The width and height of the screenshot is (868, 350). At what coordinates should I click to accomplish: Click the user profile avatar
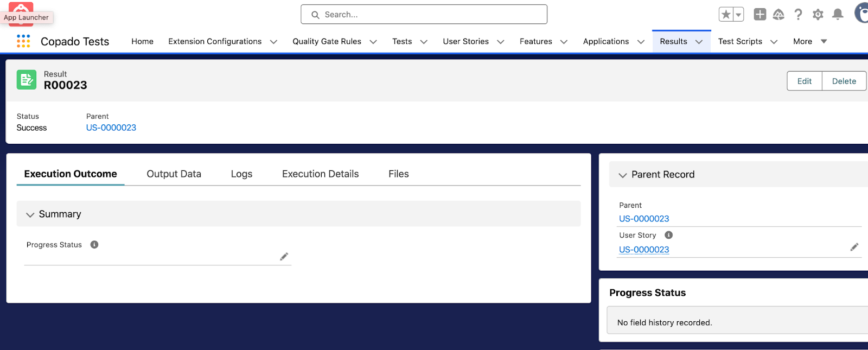[x=861, y=13]
